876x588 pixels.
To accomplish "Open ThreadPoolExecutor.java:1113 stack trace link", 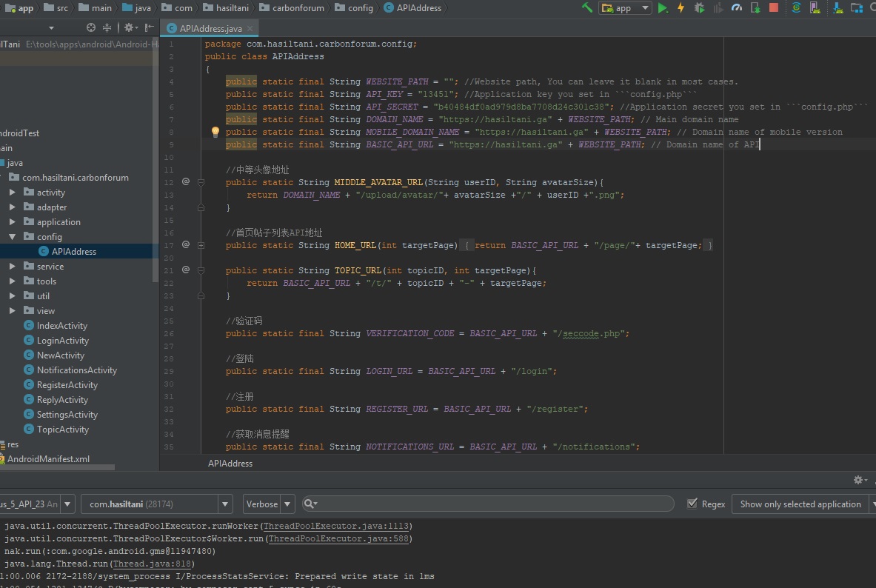I will pos(336,526).
